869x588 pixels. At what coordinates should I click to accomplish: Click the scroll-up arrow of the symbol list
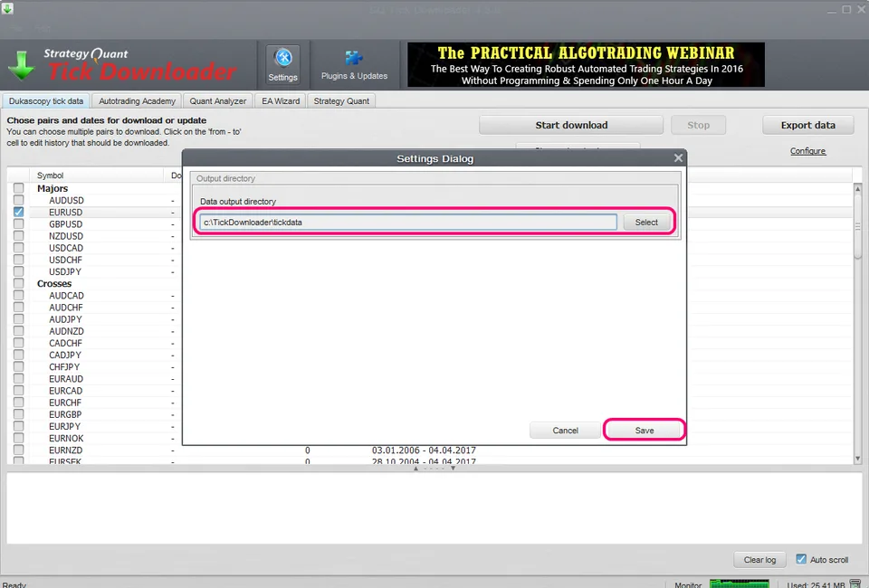857,189
